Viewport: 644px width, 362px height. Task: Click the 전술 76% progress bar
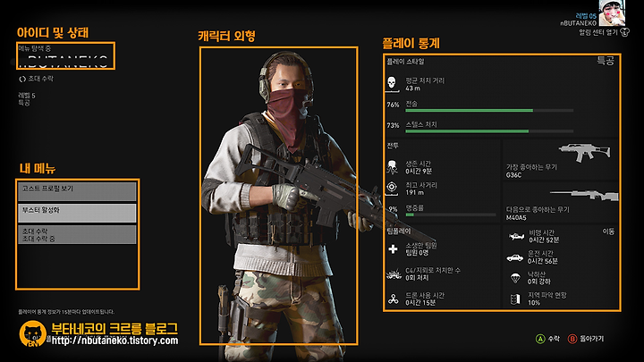(489, 111)
